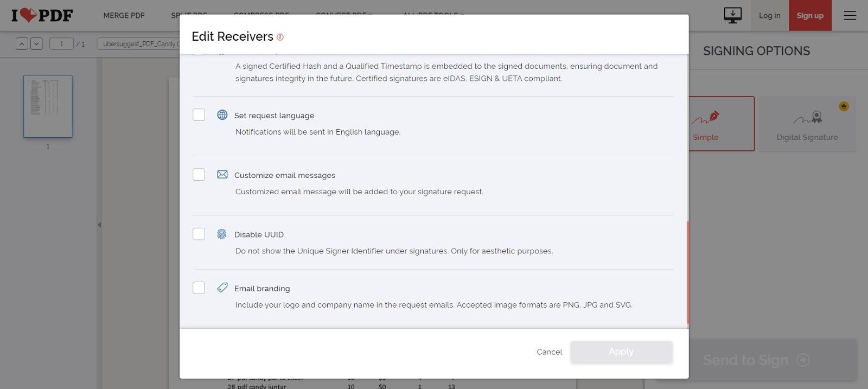
Task: Click the tag icon for Email branding
Action: click(x=222, y=288)
